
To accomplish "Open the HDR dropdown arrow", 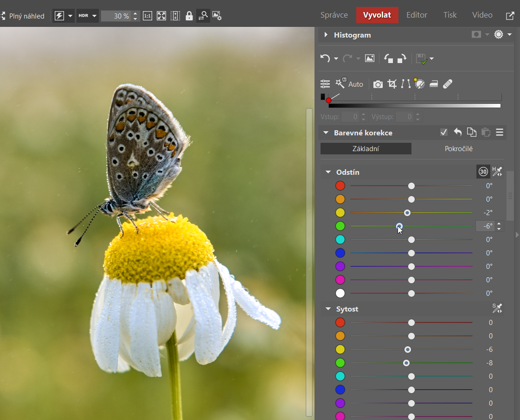I will (x=95, y=16).
